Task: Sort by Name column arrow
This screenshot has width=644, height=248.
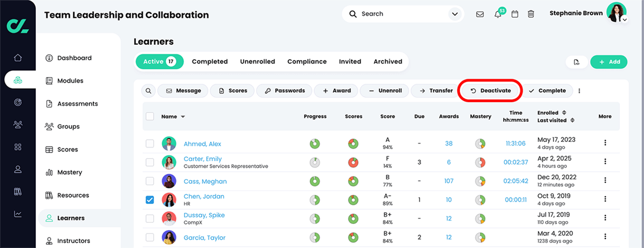Action: coord(183,117)
